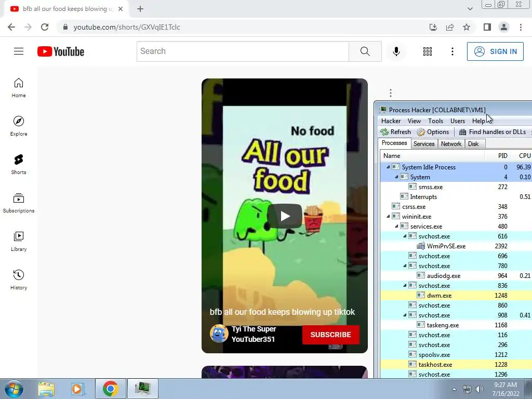Screen dimensions: 532x399
Task: Open View menu in Process Hacker
Action: 414,121
